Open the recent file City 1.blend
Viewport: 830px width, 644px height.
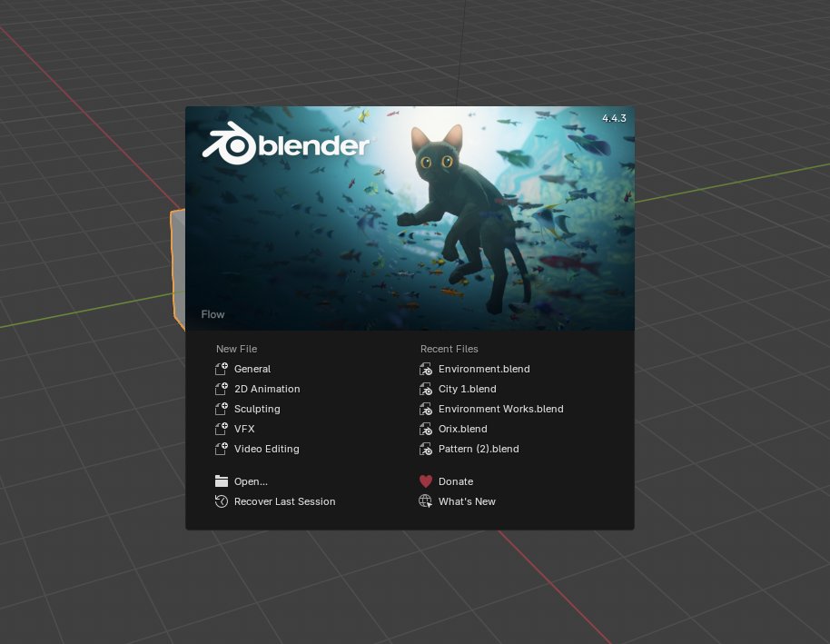tap(467, 389)
